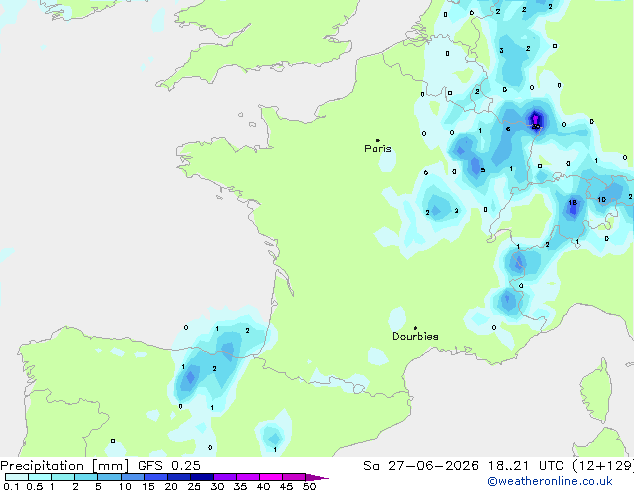
Task: Pick the 30–35 mm purple legend swatch
Action: (x=225, y=477)
